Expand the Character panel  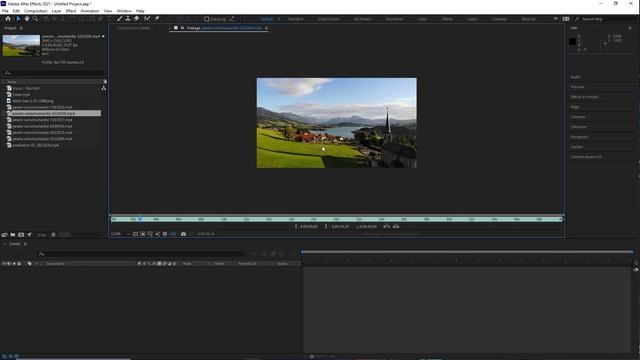point(579,127)
